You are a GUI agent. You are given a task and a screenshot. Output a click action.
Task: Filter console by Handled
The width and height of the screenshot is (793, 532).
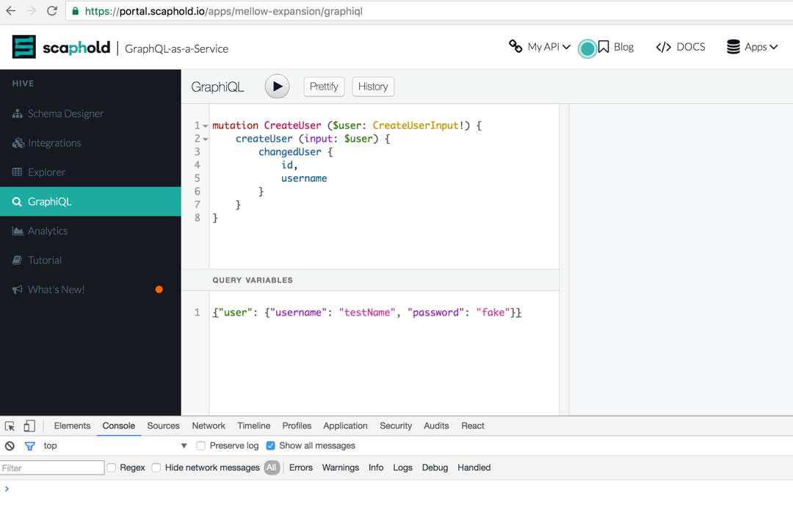coord(474,468)
